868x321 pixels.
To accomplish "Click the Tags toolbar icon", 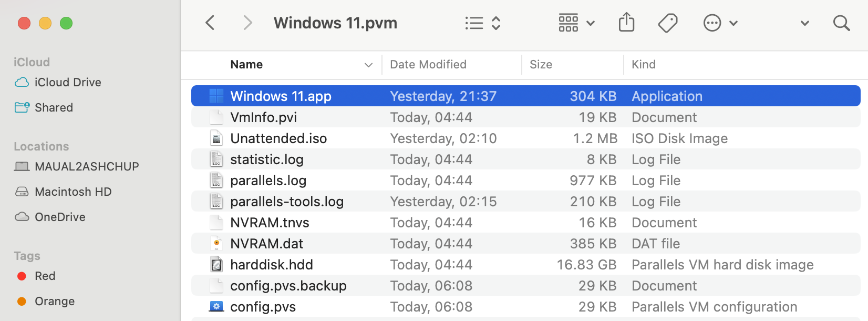I will 667,23.
